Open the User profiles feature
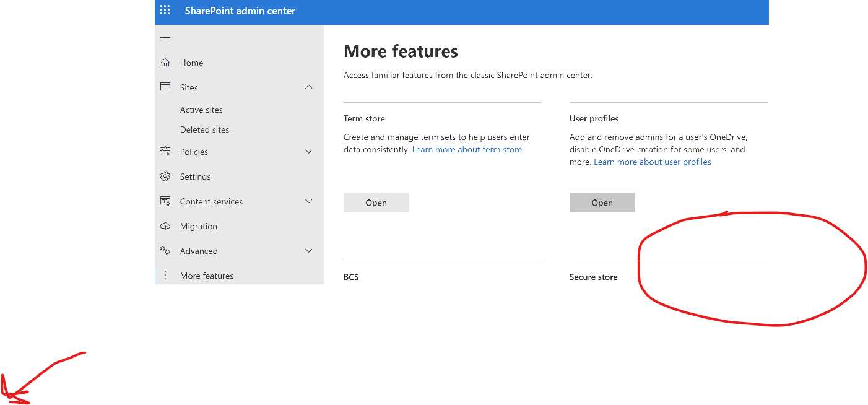Screen dimensions: 868x405 (602, 202)
